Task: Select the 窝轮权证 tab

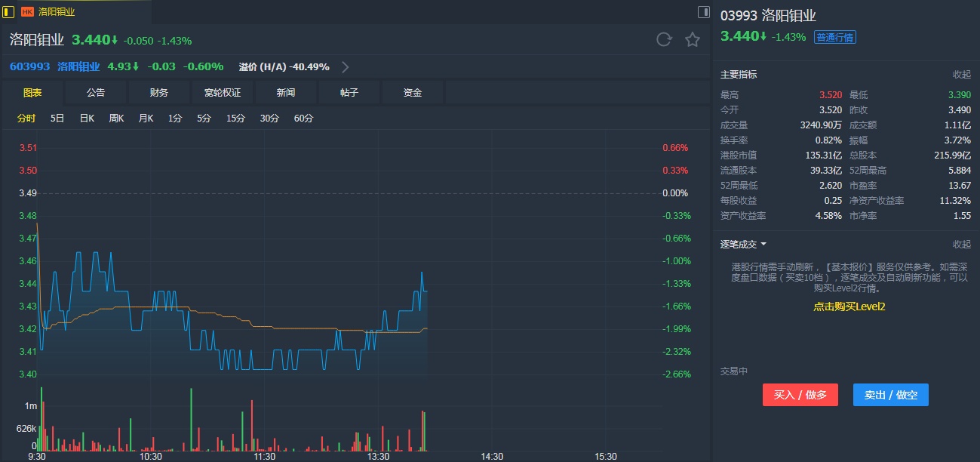Action: [223, 92]
